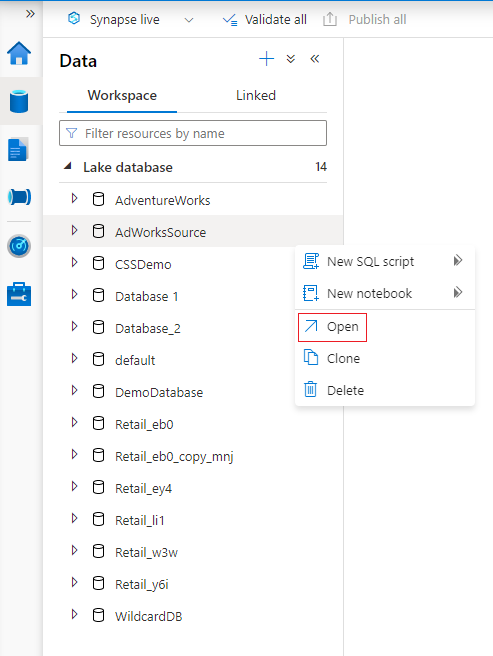493x656 pixels.
Task: Click the Validate all button
Action: (264, 20)
